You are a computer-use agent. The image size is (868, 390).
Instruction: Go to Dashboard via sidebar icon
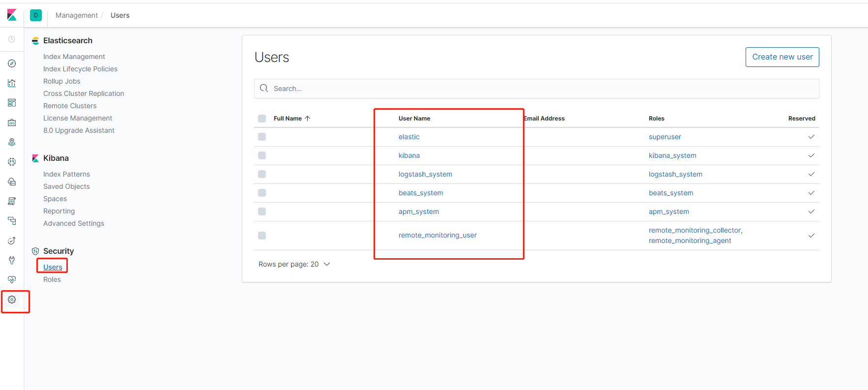12,103
